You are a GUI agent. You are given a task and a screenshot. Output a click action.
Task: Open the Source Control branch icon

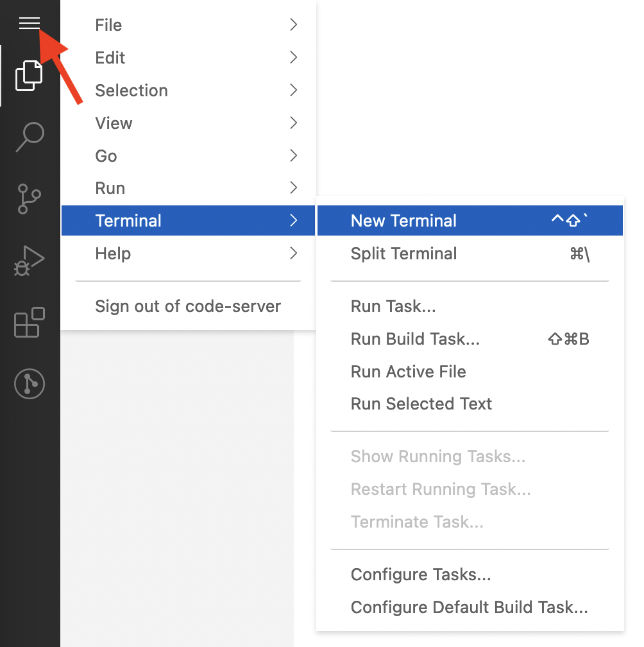[x=30, y=198]
